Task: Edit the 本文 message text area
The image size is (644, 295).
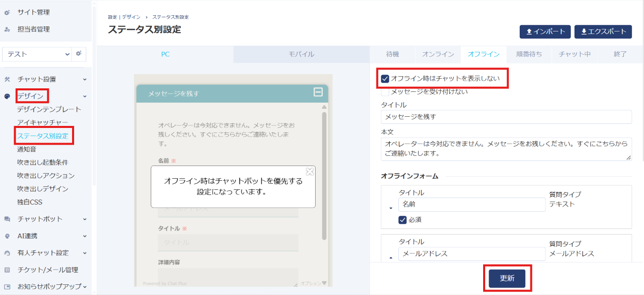Action: click(506, 149)
